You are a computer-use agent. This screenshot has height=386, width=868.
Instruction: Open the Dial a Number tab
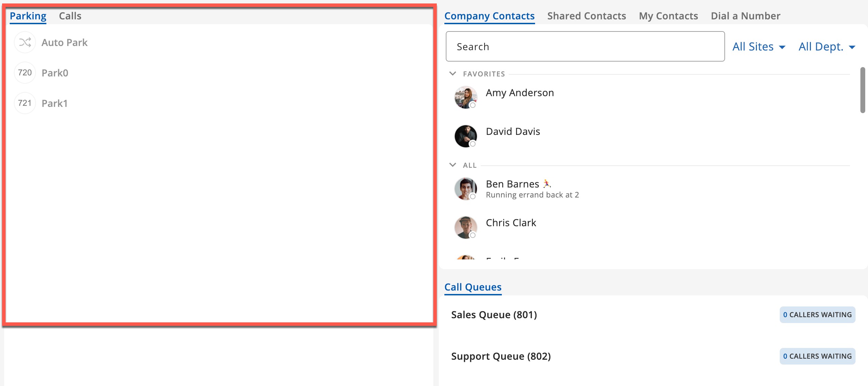pyautogui.click(x=745, y=16)
